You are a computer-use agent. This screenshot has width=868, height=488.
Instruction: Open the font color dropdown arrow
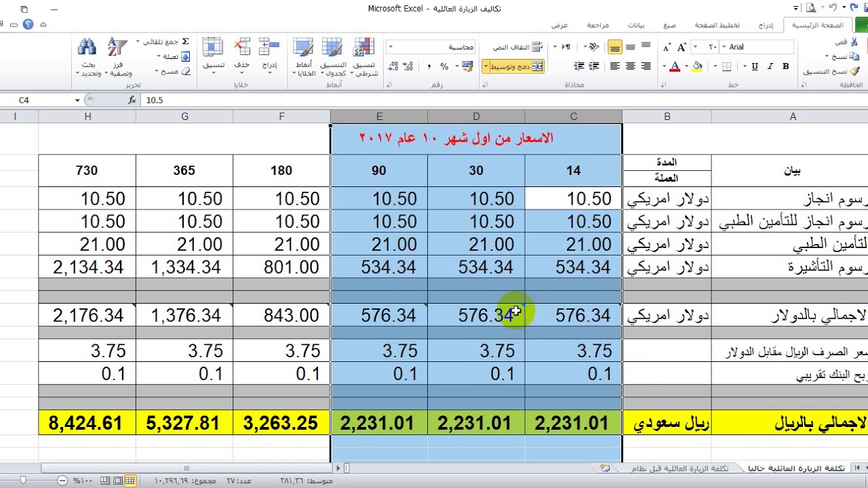point(665,66)
